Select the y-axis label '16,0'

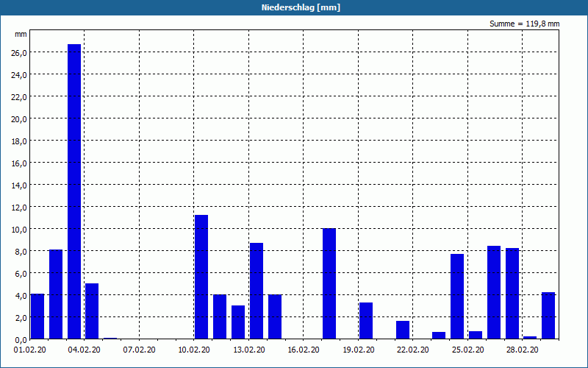pos(19,163)
